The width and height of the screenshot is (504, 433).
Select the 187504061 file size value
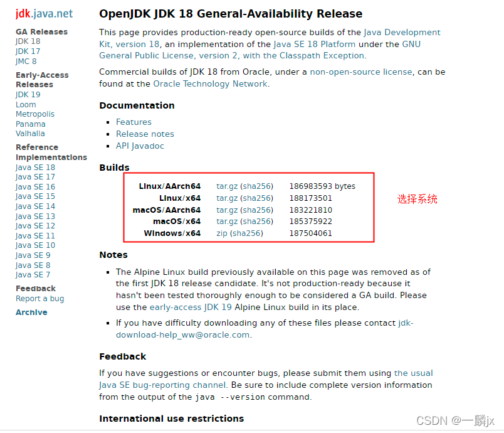[x=311, y=233]
